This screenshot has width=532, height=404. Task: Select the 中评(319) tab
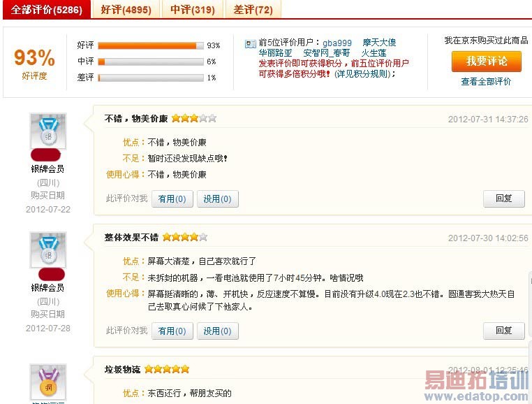[x=193, y=9]
